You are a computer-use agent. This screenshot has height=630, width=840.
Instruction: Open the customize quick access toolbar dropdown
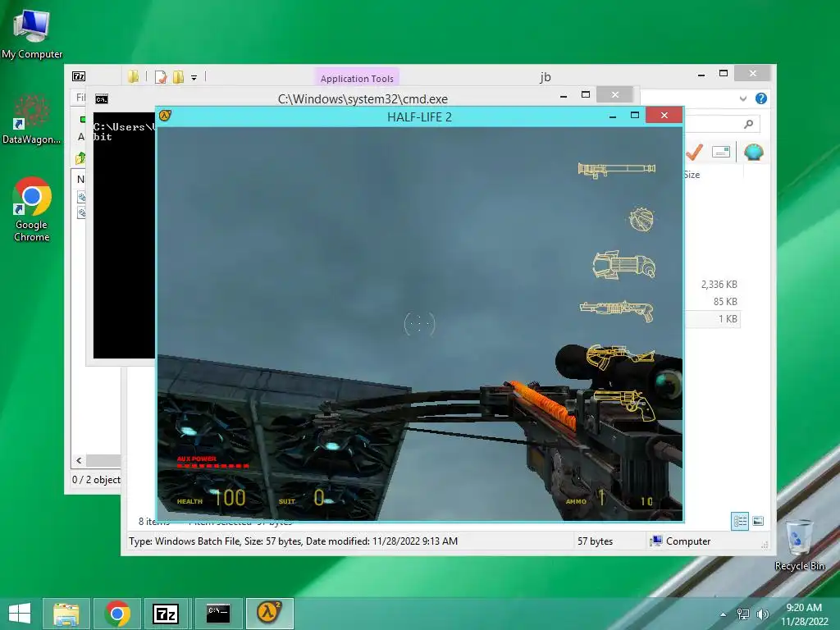pyautogui.click(x=194, y=78)
